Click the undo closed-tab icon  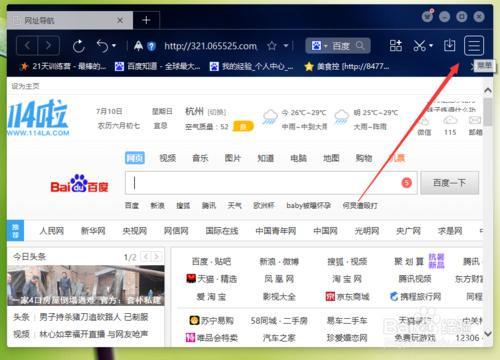pyautogui.click(x=102, y=46)
